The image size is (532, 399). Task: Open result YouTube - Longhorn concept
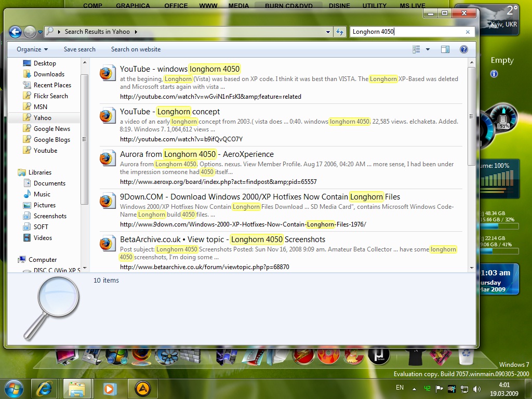pos(170,112)
